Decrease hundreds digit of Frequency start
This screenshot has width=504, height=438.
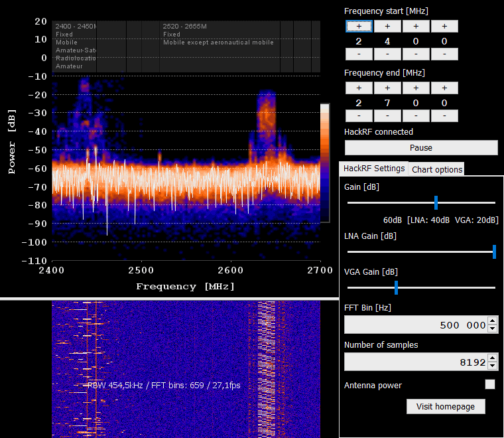(387, 54)
